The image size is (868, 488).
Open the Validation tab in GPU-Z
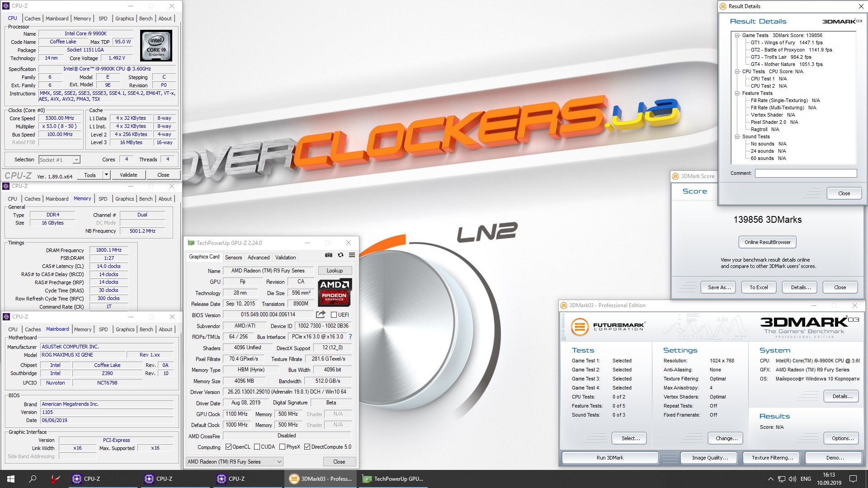click(x=286, y=258)
